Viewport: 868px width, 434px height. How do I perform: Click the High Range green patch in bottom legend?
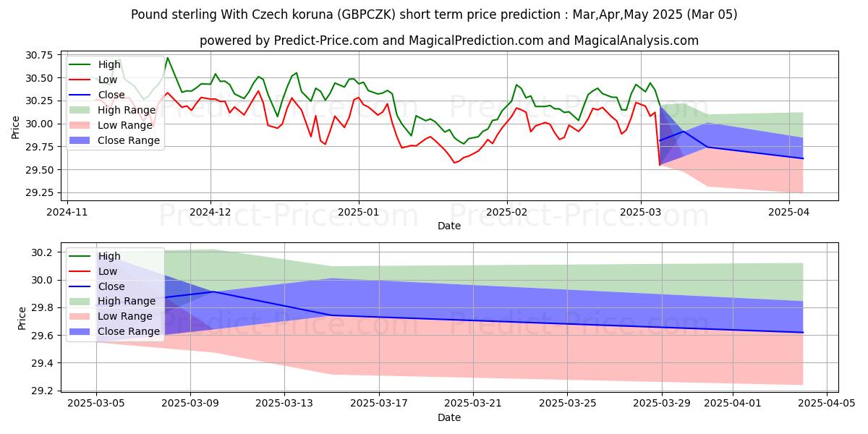[81, 301]
